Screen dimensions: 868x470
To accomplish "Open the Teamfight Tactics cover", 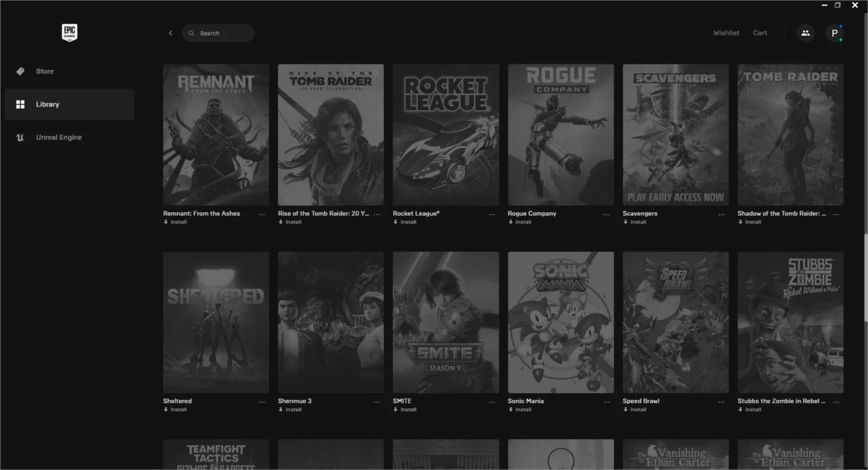I will pyautogui.click(x=216, y=454).
